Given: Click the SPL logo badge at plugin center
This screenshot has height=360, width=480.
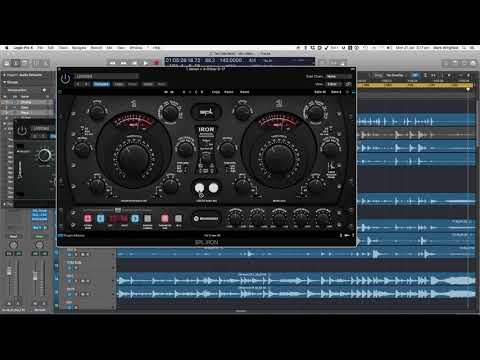Looking at the screenshot, I should pyautogui.click(x=206, y=112).
